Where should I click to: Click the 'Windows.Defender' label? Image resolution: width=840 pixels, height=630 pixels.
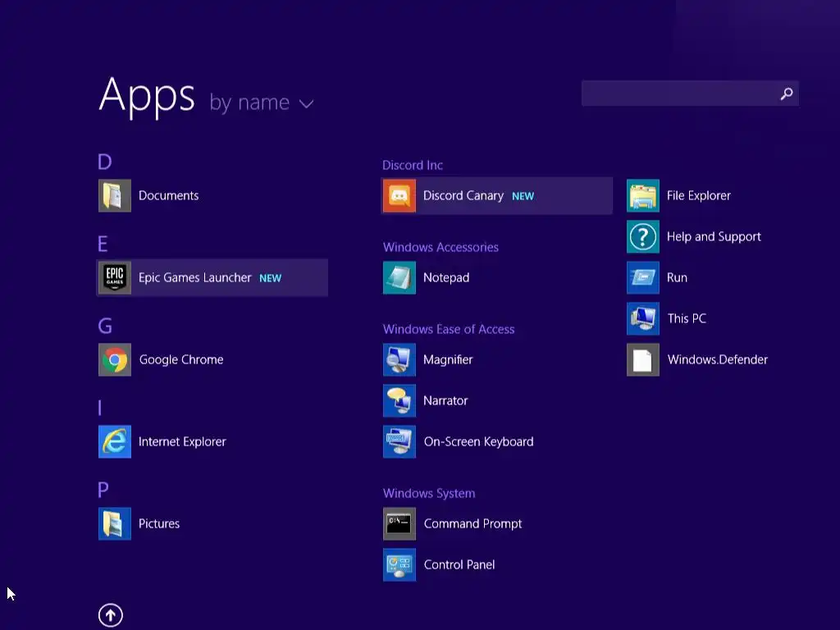pos(717,359)
